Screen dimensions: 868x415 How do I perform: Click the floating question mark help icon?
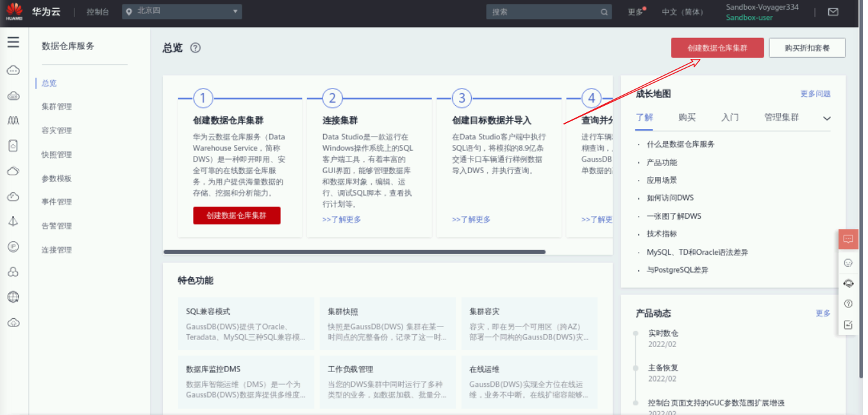tap(848, 304)
